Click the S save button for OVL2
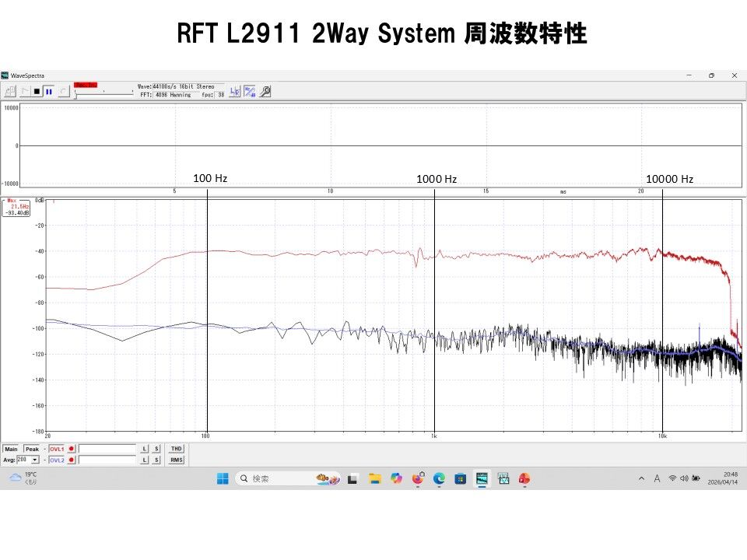This screenshot has height=560, width=747. coord(156,460)
